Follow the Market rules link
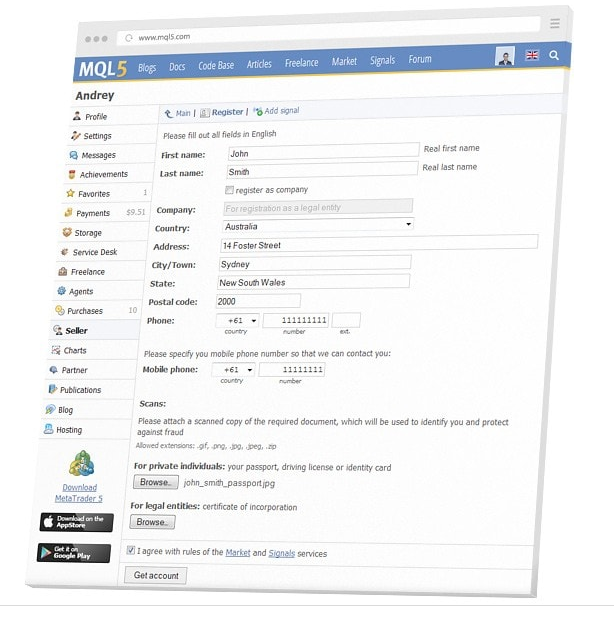Viewport: 614px width, 618px height. coord(238,553)
